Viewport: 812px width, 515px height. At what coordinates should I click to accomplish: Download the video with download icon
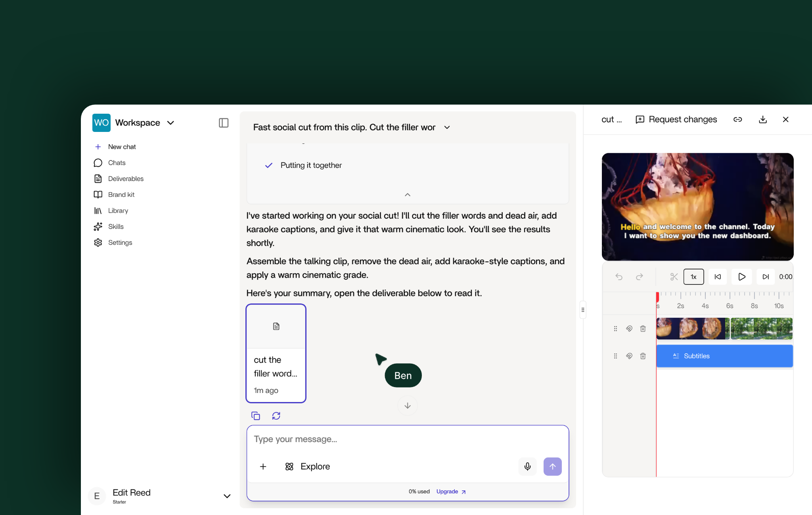click(763, 119)
